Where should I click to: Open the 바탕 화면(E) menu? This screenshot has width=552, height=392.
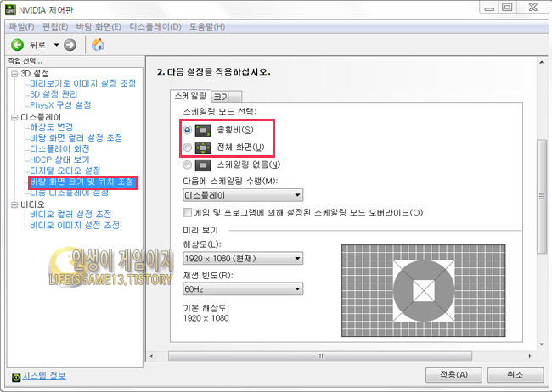[99, 27]
